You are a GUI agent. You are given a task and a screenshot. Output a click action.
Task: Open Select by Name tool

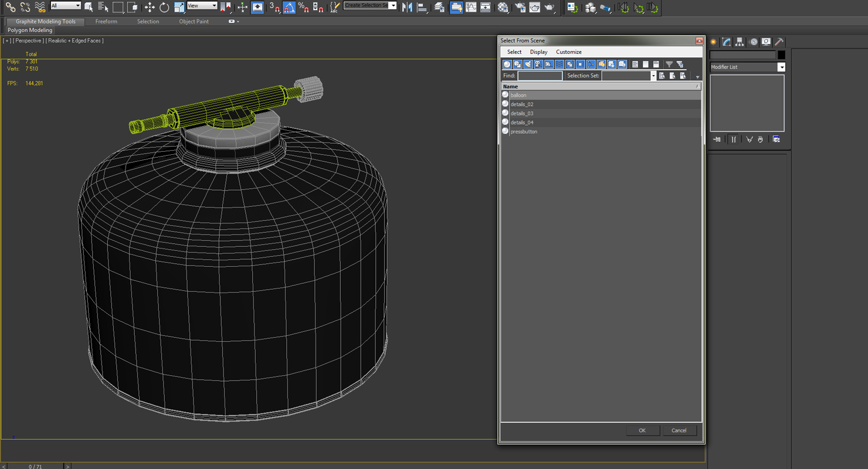tap(103, 7)
